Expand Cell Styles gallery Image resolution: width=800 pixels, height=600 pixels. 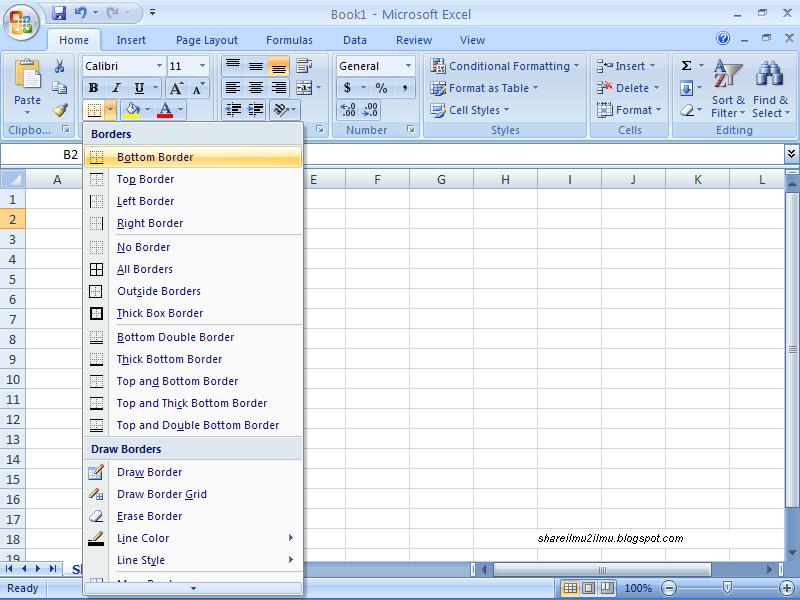pyautogui.click(x=470, y=110)
